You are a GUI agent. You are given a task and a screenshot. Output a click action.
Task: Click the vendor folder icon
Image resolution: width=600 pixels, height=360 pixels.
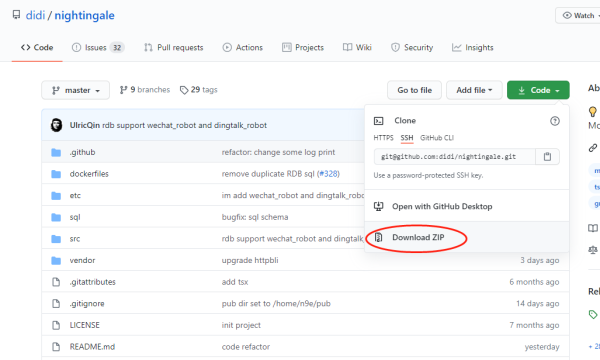pos(56,261)
